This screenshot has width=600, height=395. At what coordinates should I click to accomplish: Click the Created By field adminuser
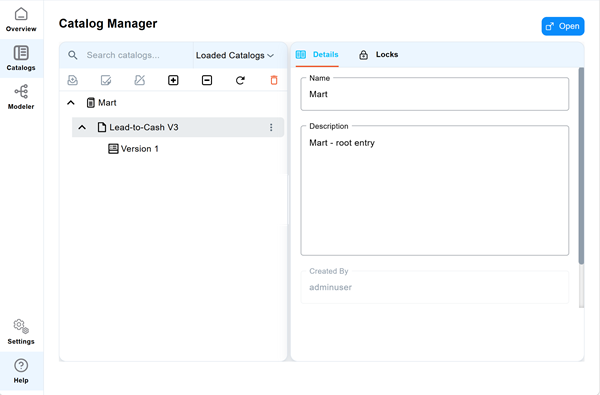[x=435, y=287]
